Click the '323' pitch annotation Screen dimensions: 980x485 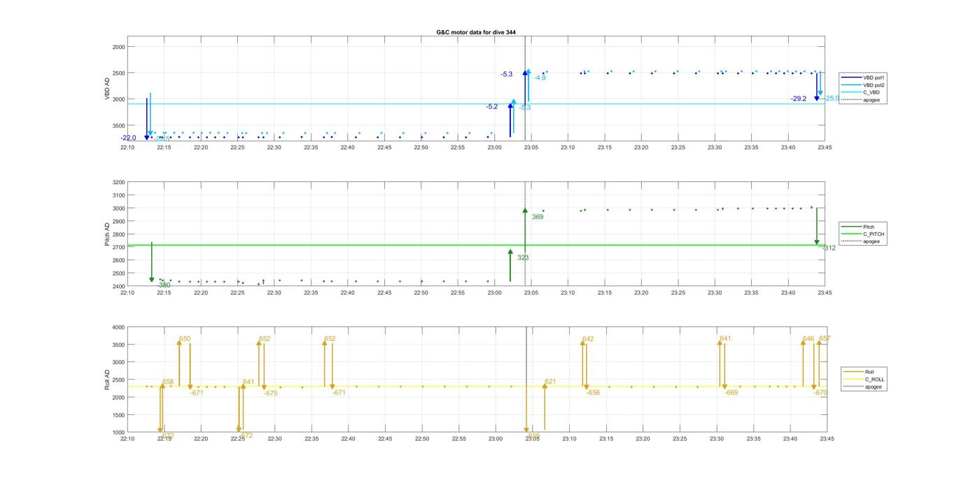click(523, 258)
